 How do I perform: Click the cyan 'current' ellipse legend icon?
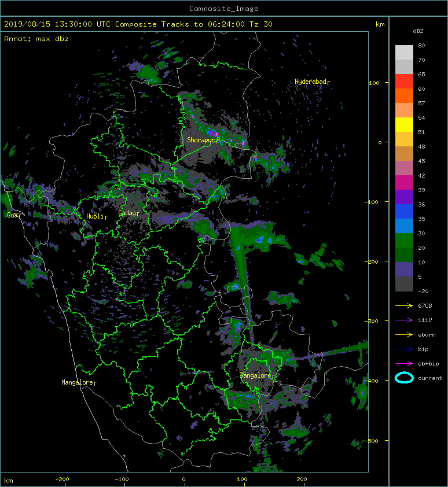point(404,378)
